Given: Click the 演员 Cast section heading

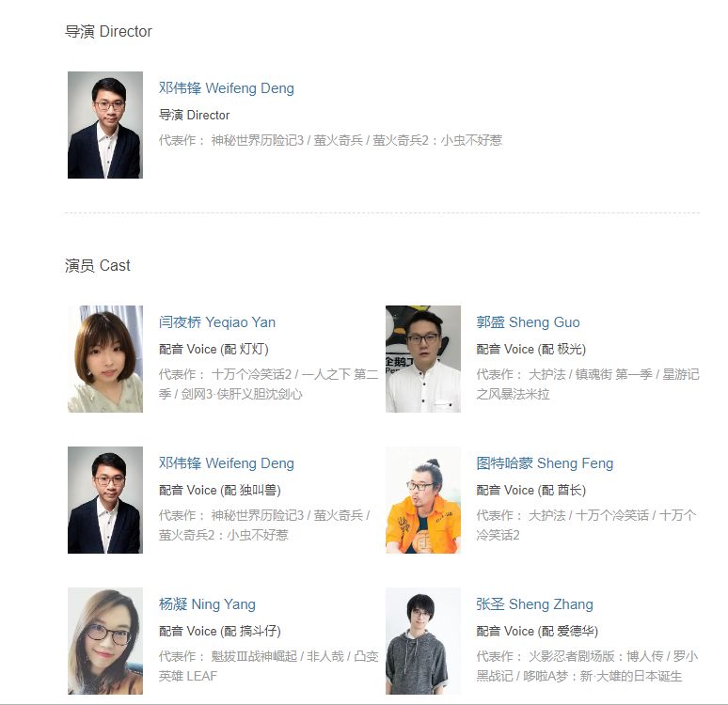Looking at the screenshot, I should pyautogui.click(x=98, y=265).
